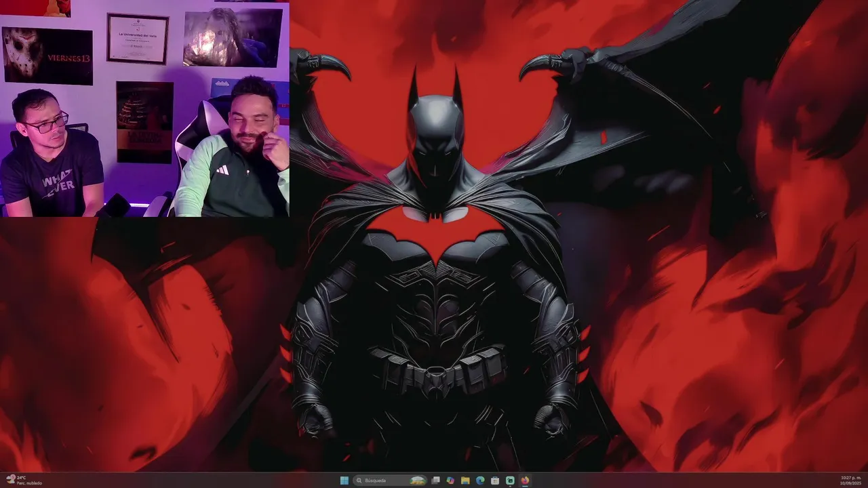Open the green app icon next to Firefox

click(x=510, y=481)
